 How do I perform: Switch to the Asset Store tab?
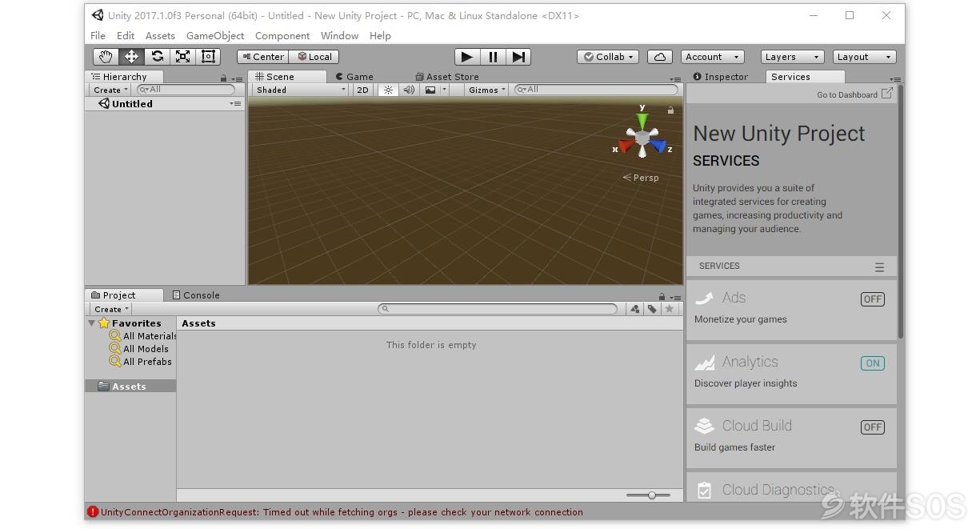(446, 77)
